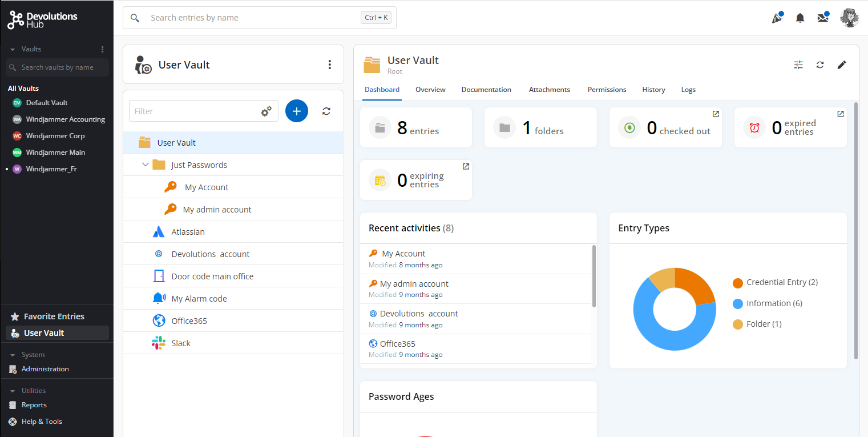Click the Recent activities scrollbar

click(594, 276)
